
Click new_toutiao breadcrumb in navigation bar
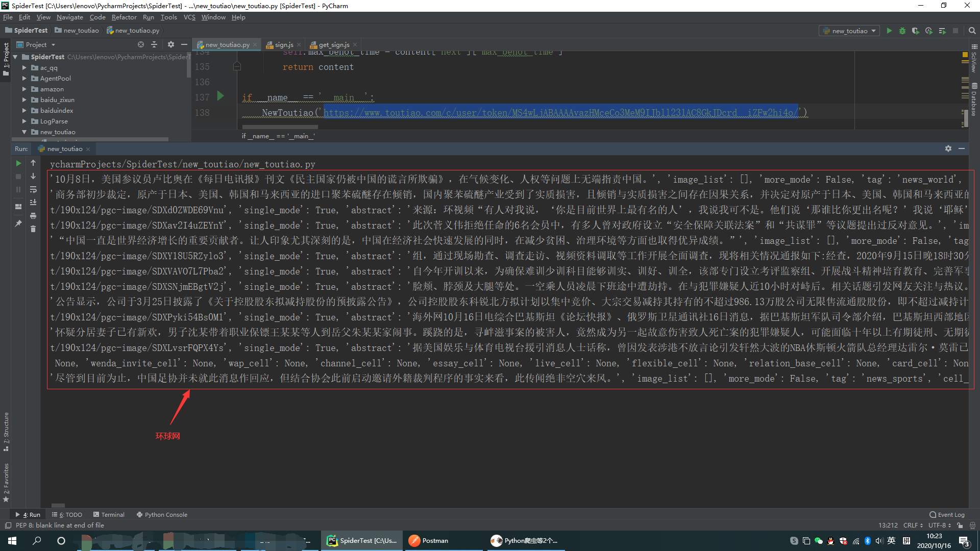pos(77,31)
